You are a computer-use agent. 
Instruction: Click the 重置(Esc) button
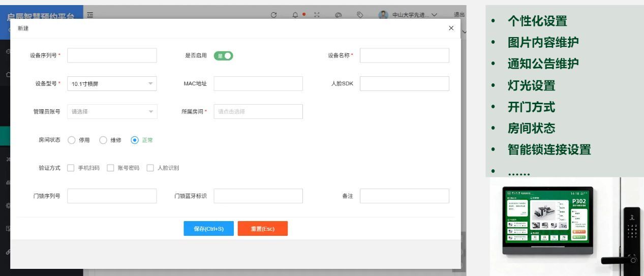click(x=262, y=229)
